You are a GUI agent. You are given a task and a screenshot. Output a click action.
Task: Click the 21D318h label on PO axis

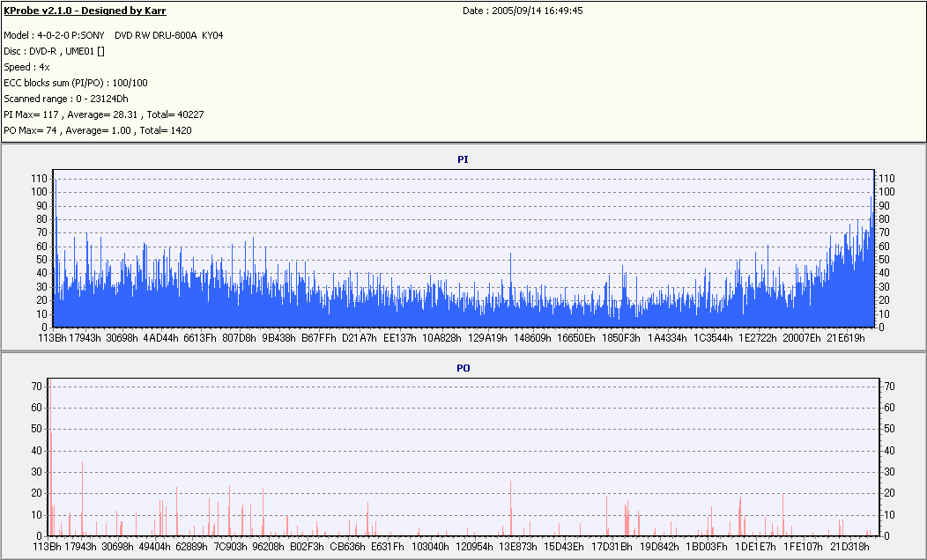[849, 546]
